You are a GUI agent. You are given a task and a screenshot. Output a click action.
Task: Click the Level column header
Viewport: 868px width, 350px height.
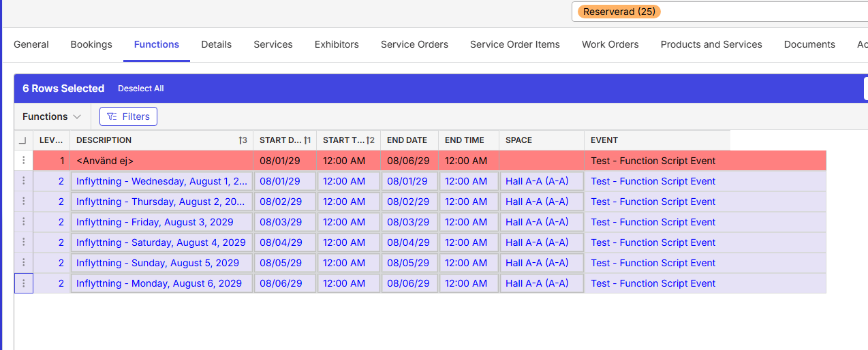(x=52, y=140)
